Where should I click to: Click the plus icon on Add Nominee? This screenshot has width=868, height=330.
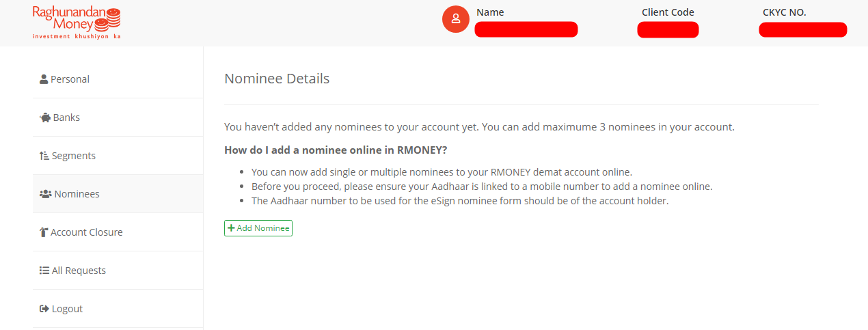(231, 228)
